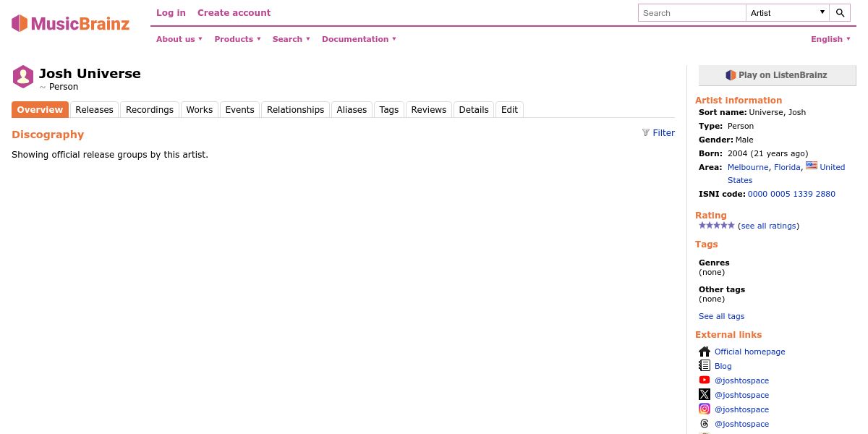This screenshot has height=434, width=868.
Task: Click the ListenBrainz logo on play button
Action: [x=731, y=75]
